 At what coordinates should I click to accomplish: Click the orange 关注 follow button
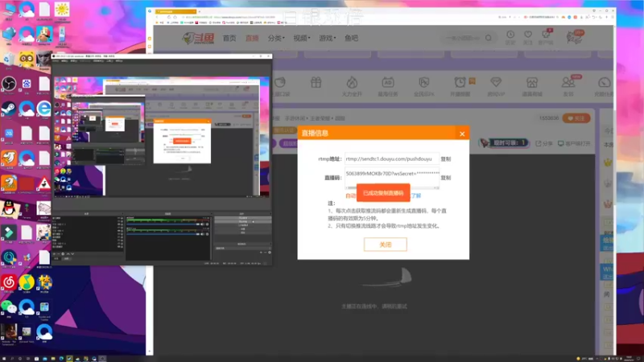(576, 118)
